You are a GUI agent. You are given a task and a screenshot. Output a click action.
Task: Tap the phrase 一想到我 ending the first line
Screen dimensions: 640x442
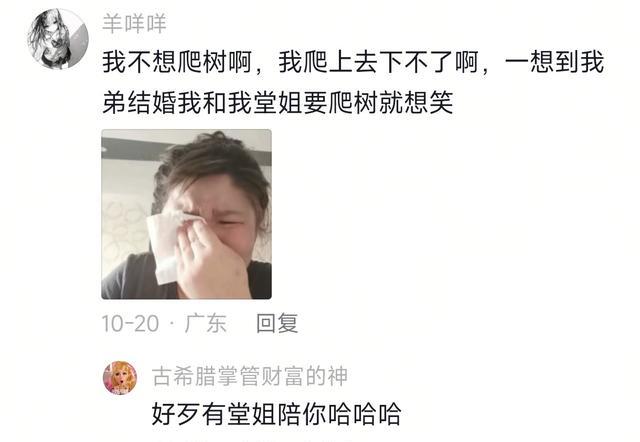(x=554, y=62)
